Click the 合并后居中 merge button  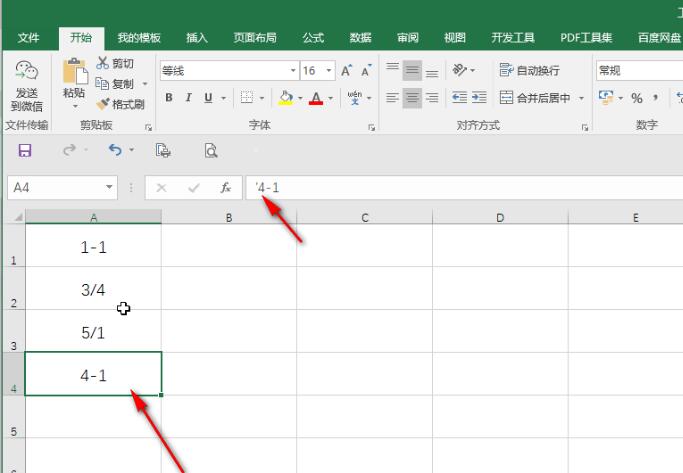click(541, 98)
